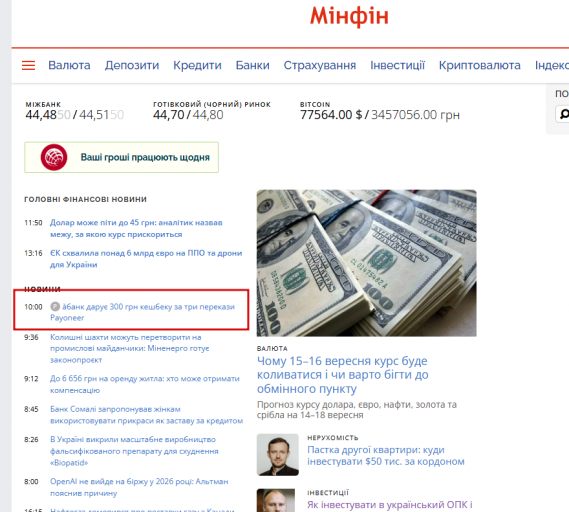Click the ГОЛОВНІ ФІНАНСОВІ НОВИНИ heading
The image size is (569, 512).
(85, 199)
